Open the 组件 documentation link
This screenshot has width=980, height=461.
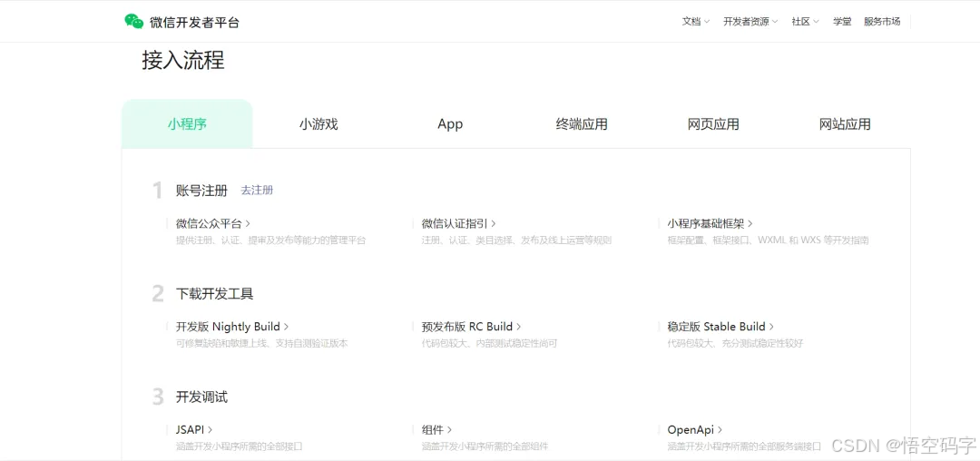point(436,429)
